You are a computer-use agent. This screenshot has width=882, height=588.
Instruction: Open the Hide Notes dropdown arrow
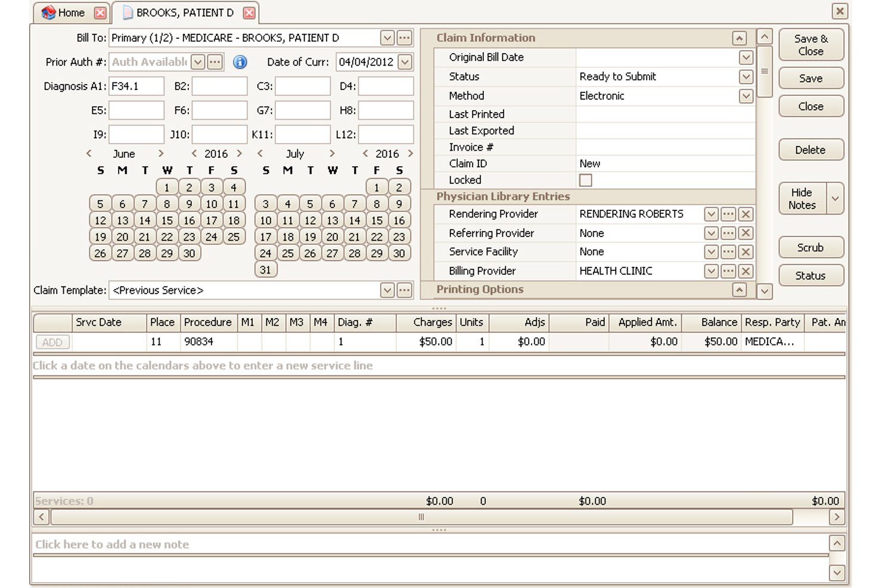(836, 198)
